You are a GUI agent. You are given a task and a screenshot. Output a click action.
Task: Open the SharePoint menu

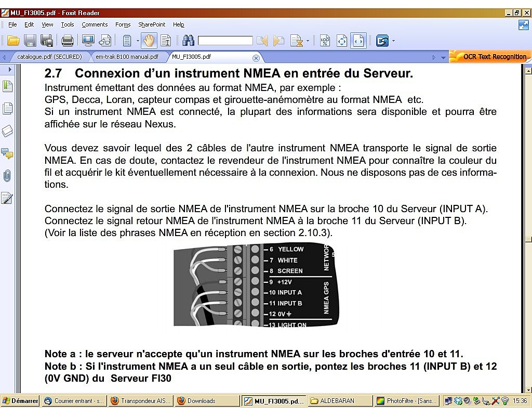152,24
